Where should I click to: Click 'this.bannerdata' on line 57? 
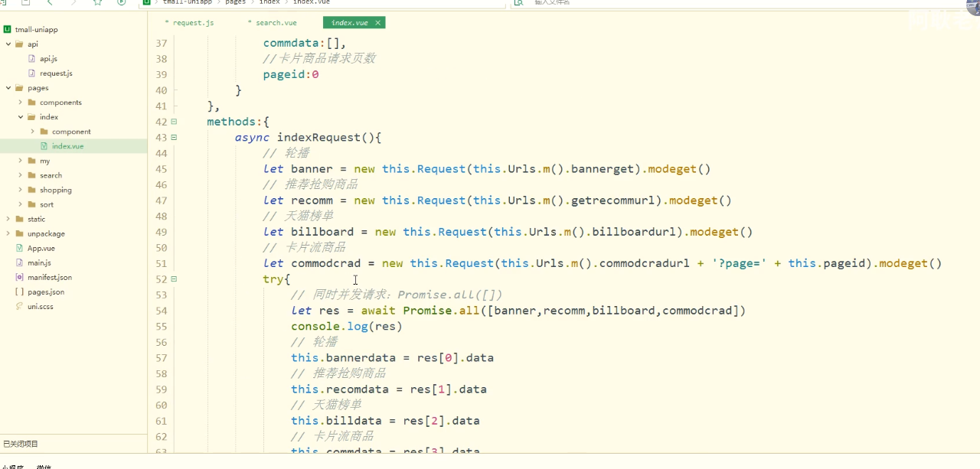[x=343, y=358]
